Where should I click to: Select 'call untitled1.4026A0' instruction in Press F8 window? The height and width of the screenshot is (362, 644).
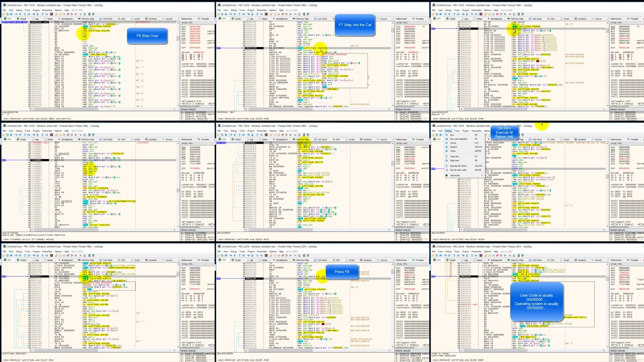pos(312,289)
